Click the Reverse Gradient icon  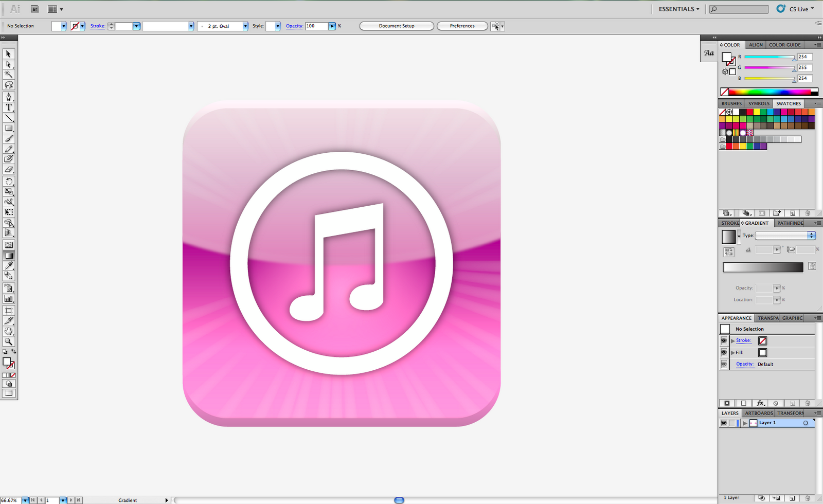(x=729, y=251)
